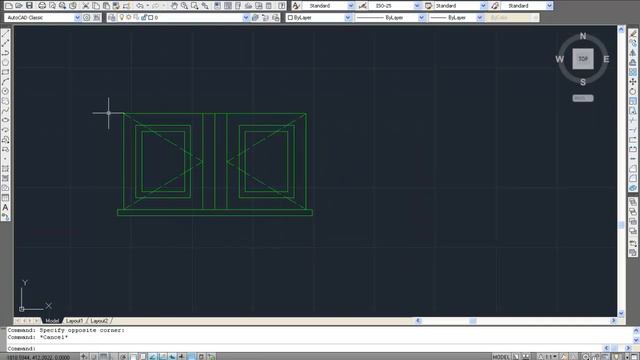This screenshot has width=640, height=360.
Task: Click the TOP face of the ViewCube
Action: 583,59
